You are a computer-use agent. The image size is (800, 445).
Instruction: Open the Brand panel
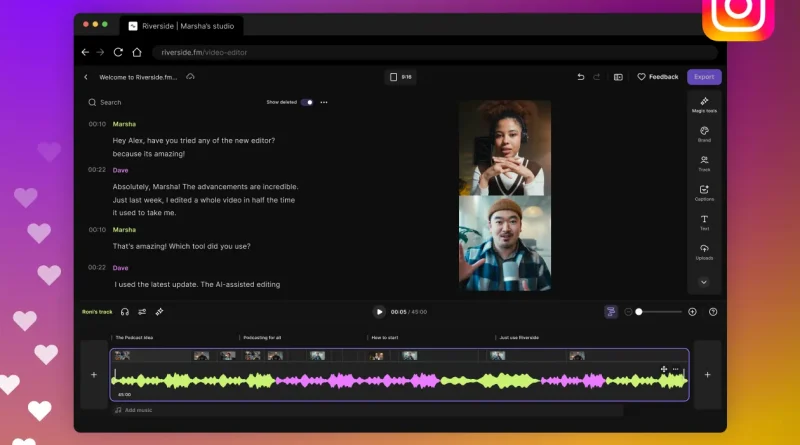click(x=704, y=134)
